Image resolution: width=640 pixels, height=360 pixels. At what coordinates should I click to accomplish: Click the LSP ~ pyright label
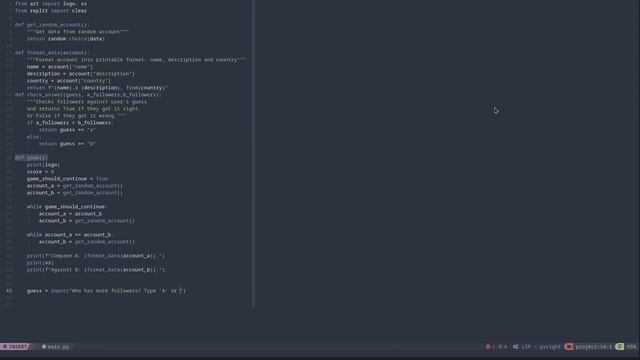541,347
